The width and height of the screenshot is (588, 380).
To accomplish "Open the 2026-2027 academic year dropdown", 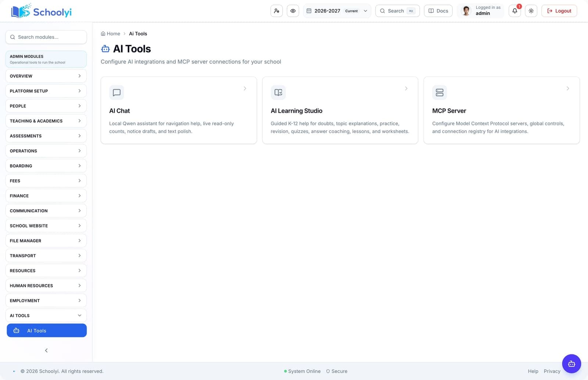I will pyautogui.click(x=337, y=11).
